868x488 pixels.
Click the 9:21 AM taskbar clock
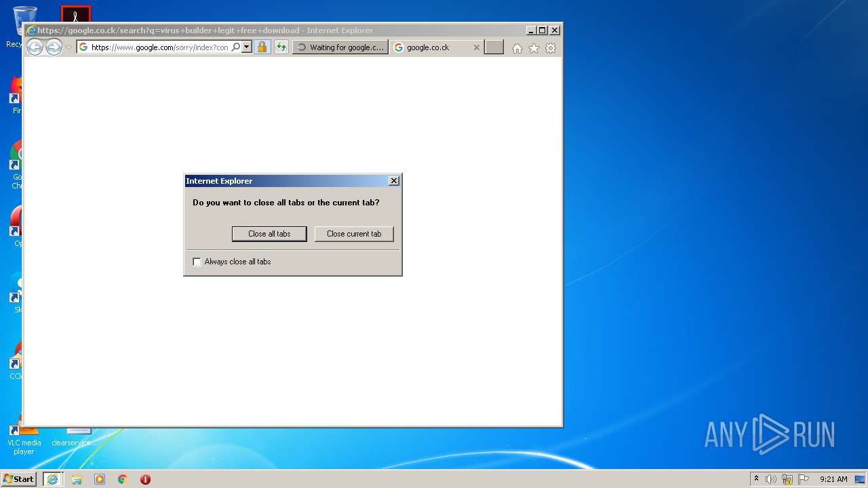[833, 479]
